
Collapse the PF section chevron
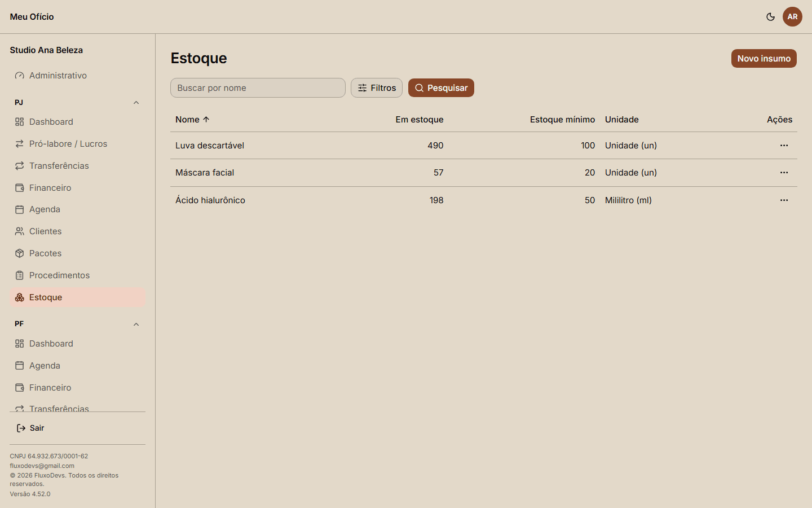[x=136, y=325]
